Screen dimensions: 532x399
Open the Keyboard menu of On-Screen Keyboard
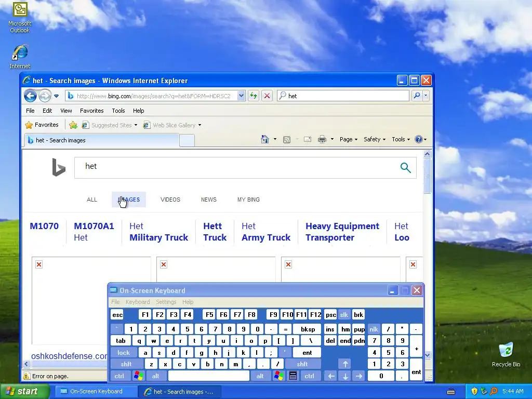pyautogui.click(x=138, y=302)
